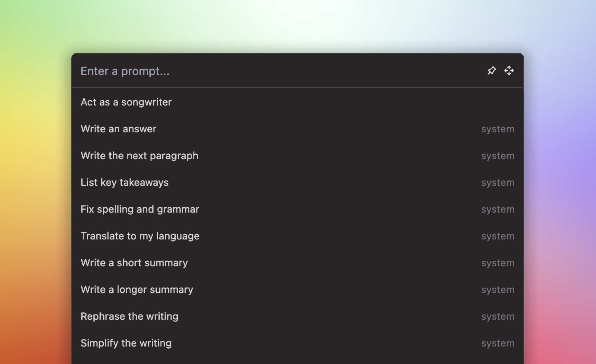The image size is (596, 364).
Task: Pick 'Write the next paragraph' option
Action: 139,156
